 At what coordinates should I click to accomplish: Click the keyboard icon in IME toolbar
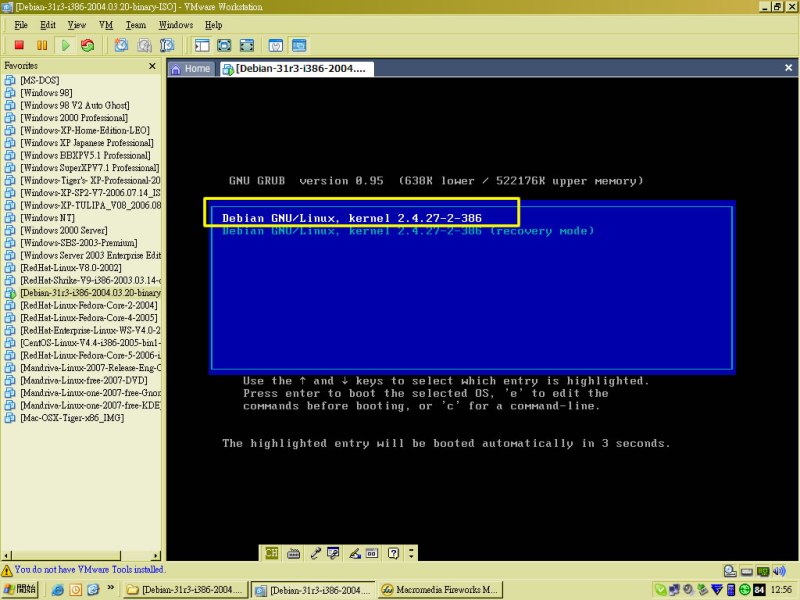(x=293, y=554)
